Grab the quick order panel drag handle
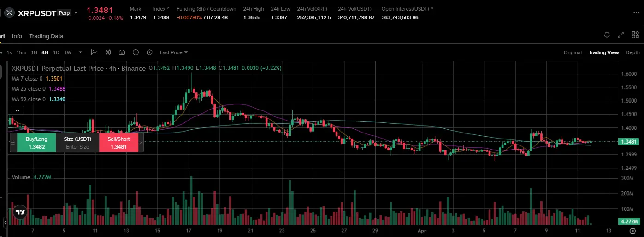This screenshot has width=644, height=237. 13,143
